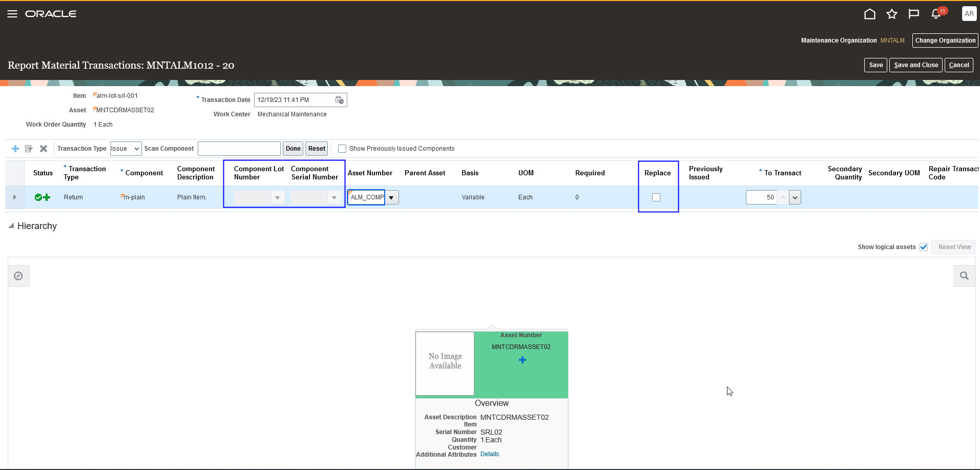Click the No Image Available thumbnail
The height and width of the screenshot is (470, 980).
445,363
